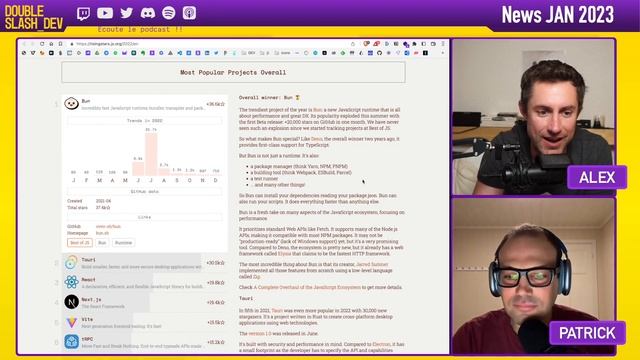Click the ALEX name badge
Image resolution: width=640 pixels, height=360 pixels.
point(597,178)
